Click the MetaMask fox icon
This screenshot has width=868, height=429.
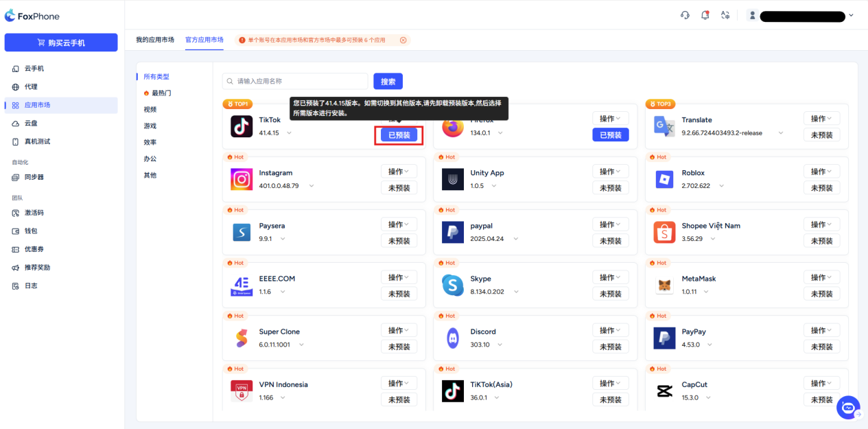click(x=664, y=285)
